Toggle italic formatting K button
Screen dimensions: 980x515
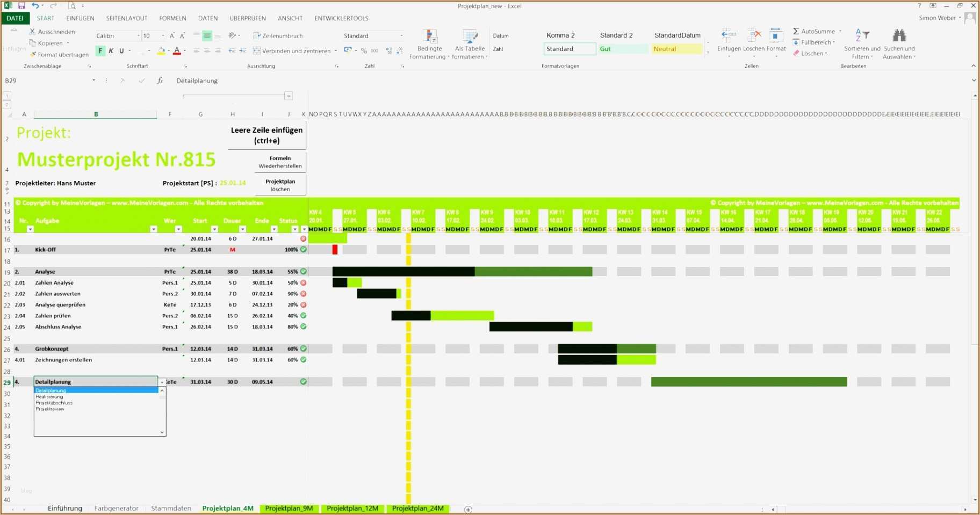point(111,51)
